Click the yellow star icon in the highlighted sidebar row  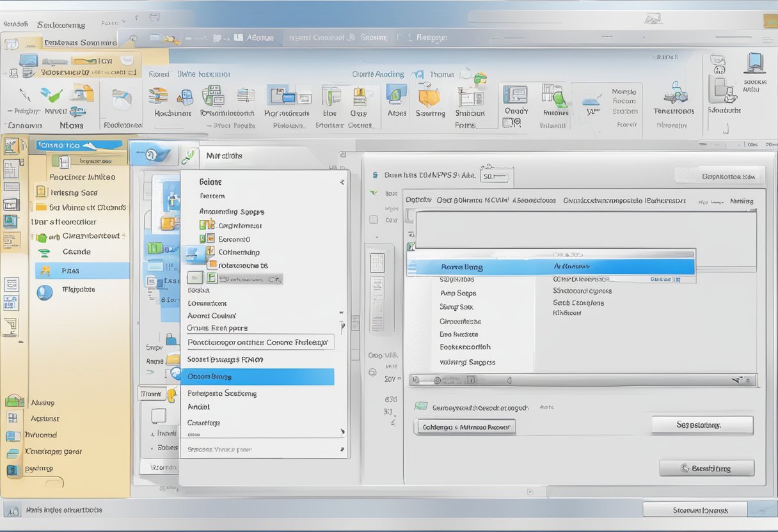pos(45,270)
